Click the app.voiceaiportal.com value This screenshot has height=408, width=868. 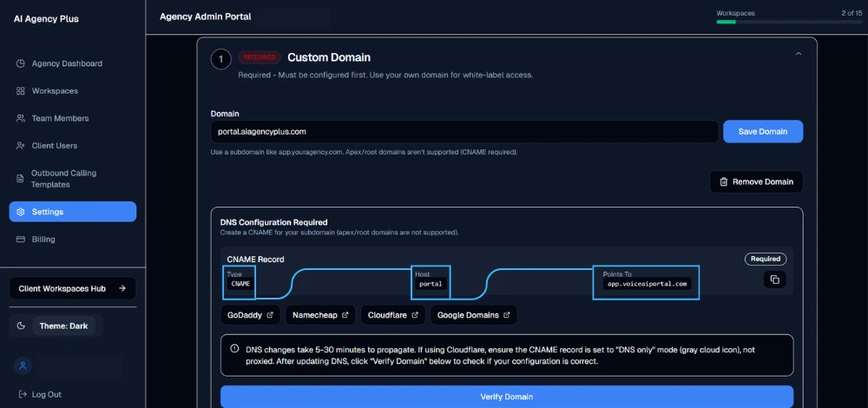click(x=648, y=284)
